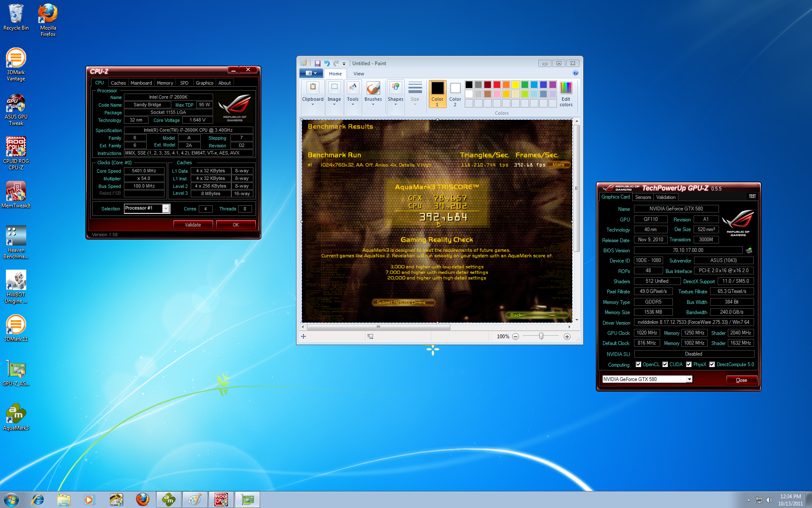This screenshot has width=812, height=508.
Task: Click the OK button in CPU-Z
Action: pyautogui.click(x=236, y=225)
